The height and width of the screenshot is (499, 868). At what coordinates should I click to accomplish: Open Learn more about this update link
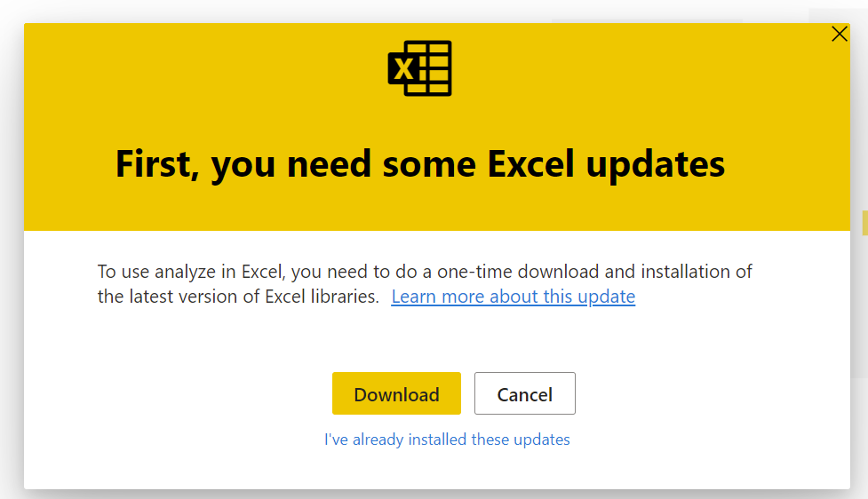coord(513,297)
